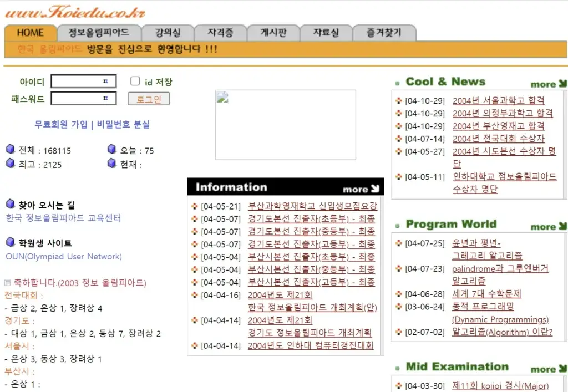
Task: Switch to the 즐겨찾기 tab
Action: point(385,33)
